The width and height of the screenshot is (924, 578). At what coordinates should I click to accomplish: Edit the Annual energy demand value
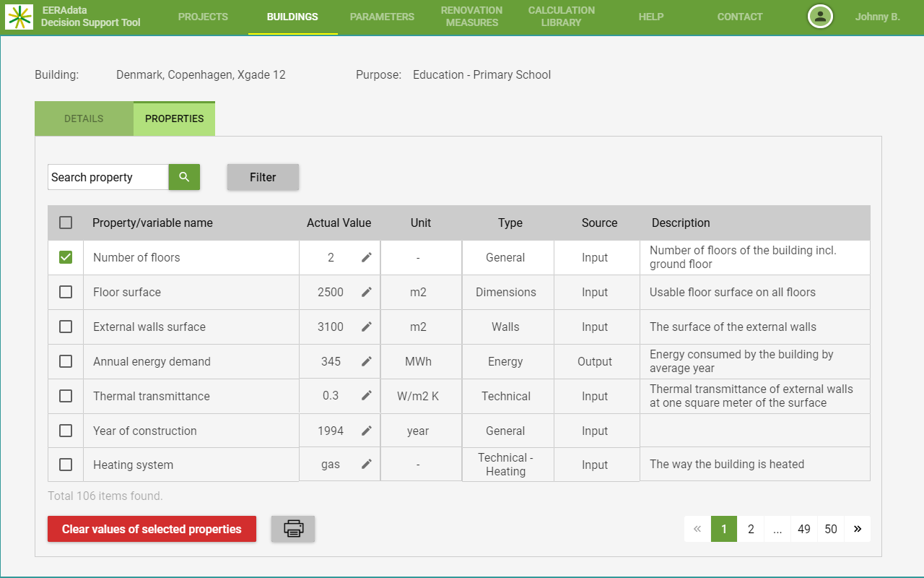tap(367, 361)
